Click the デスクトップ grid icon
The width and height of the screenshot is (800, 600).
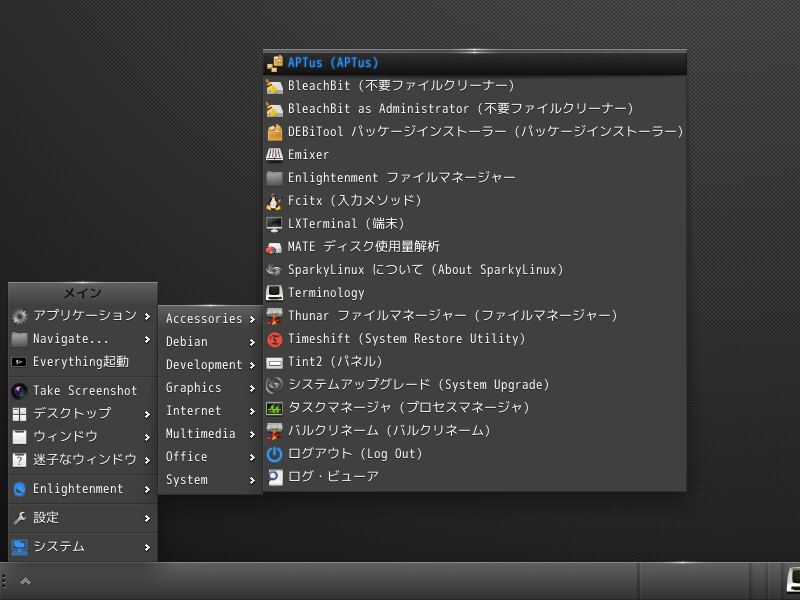(19, 414)
